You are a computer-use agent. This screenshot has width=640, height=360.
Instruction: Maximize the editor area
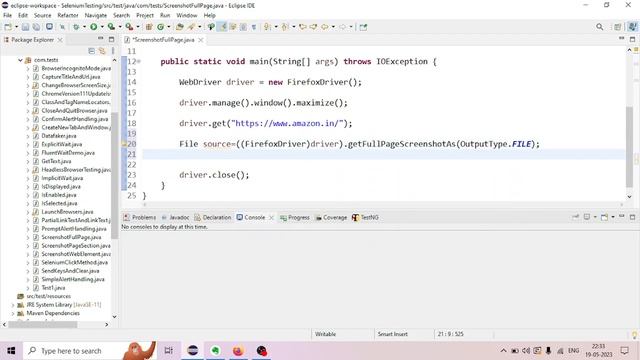click(632, 39)
